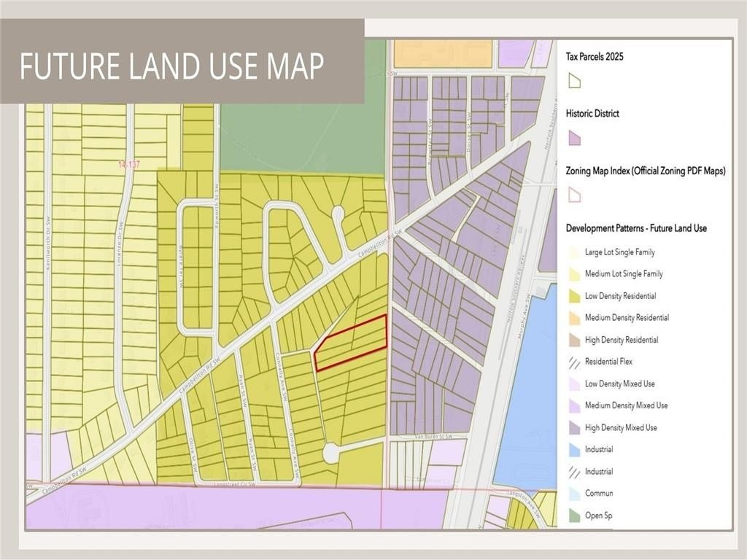This screenshot has width=747, height=560.
Task: Select the High Density Residential swatch
Action: click(575, 340)
